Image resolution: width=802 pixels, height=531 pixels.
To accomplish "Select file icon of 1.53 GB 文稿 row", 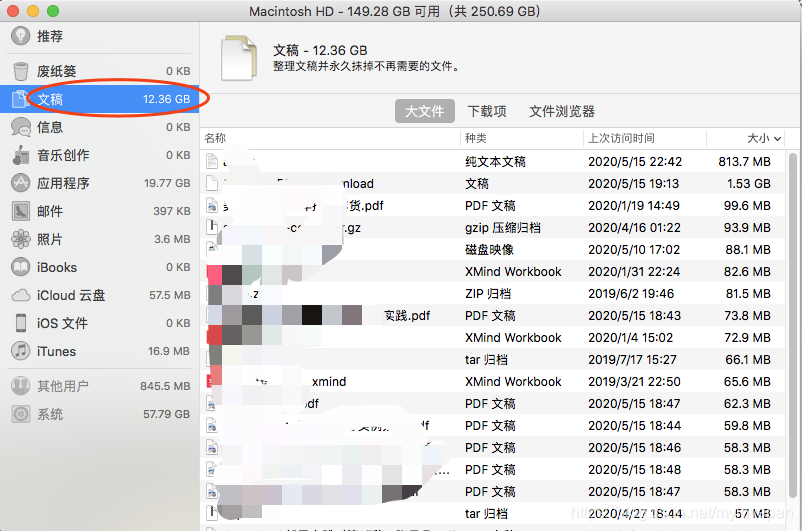I will pos(212,183).
